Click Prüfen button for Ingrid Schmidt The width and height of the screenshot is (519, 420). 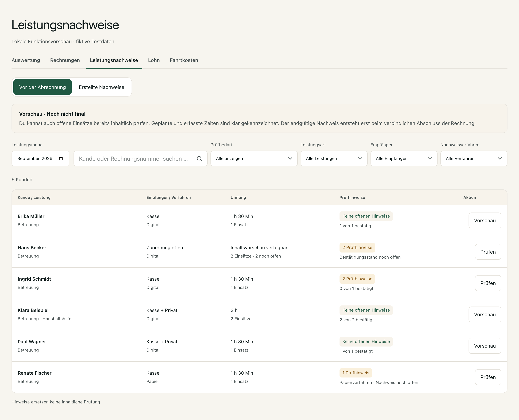488,283
